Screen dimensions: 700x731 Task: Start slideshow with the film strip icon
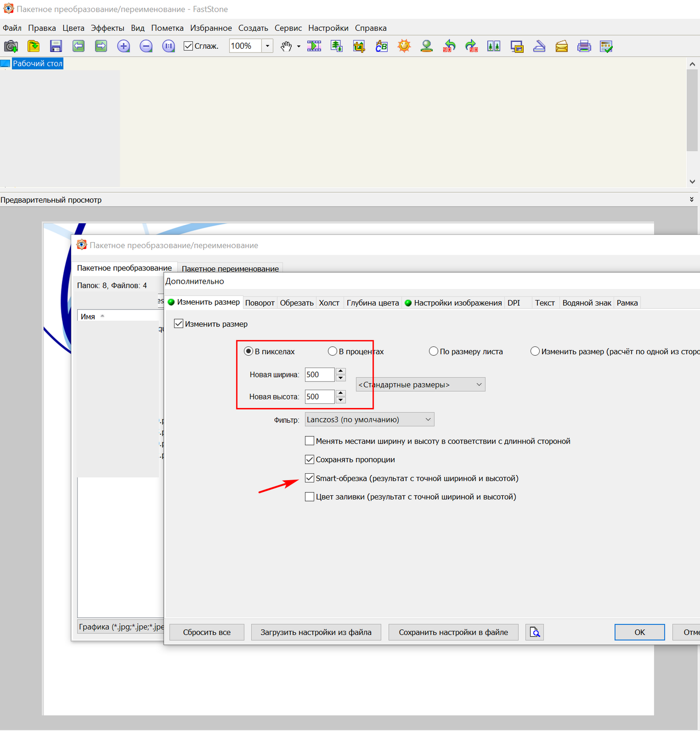pos(314,46)
